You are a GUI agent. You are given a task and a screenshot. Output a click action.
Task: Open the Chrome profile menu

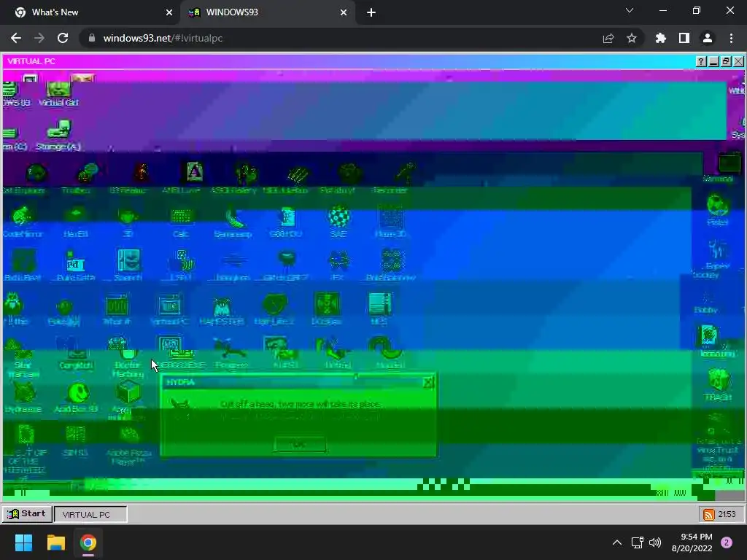pos(708,38)
